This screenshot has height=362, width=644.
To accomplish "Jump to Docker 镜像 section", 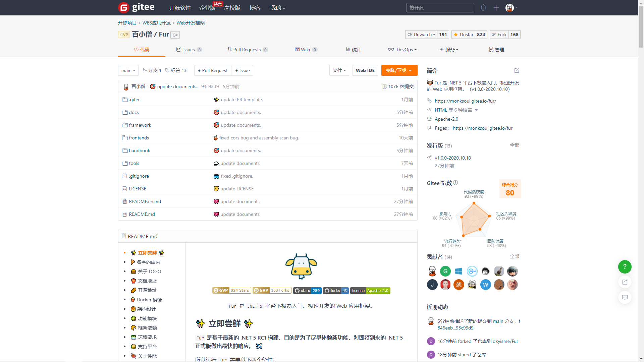I will 149,300.
